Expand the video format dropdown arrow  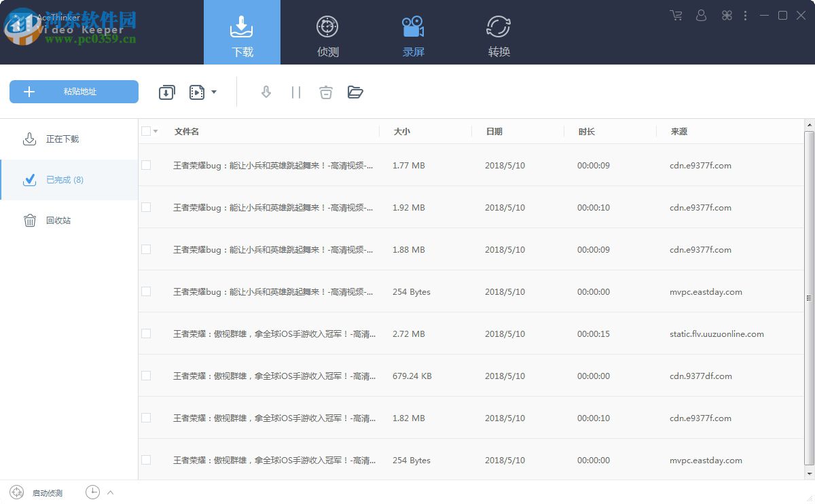point(215,92)
